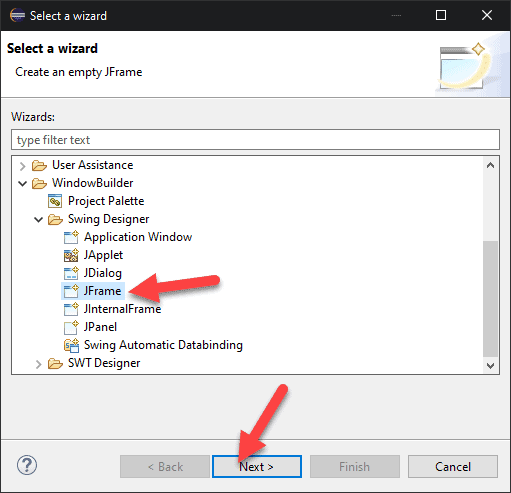Click the Project Palette icon
The height and width of the screenshot is (493, 511).
click(55, 201)
